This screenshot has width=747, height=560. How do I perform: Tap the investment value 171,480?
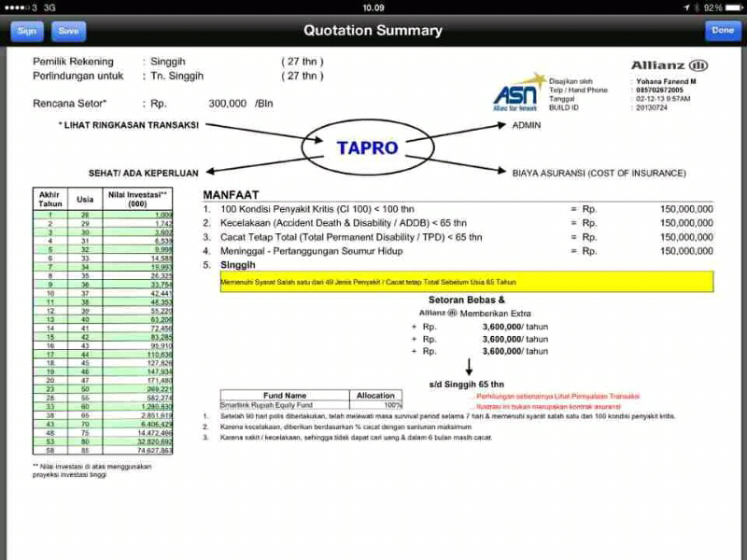click(x=160, y=381)
